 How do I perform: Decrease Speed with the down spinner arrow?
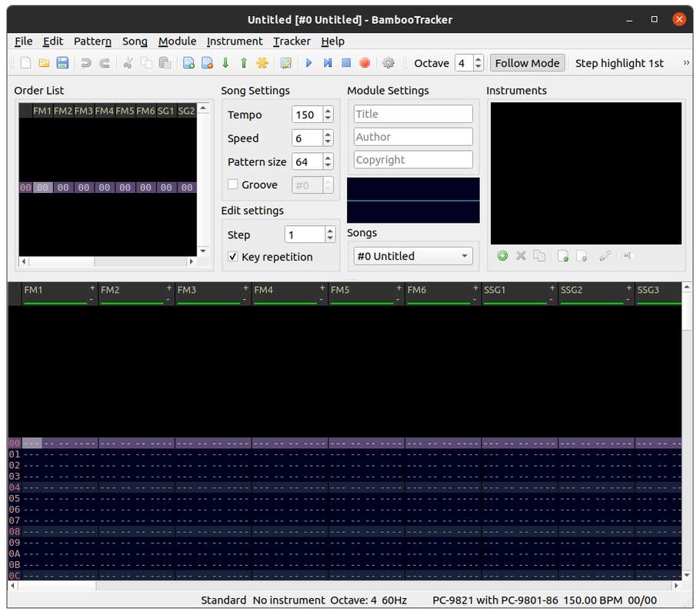[x=328, y=142]
